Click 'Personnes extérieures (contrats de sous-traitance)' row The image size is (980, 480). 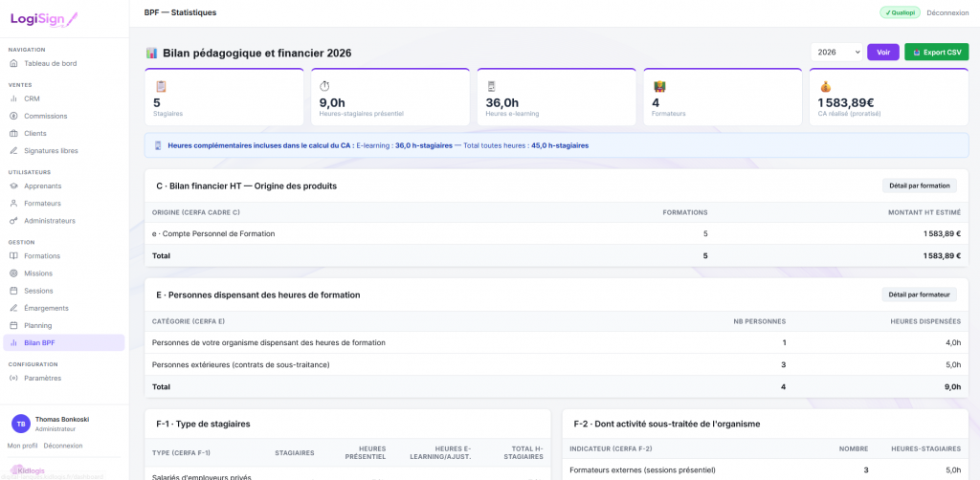click(556, 364)
